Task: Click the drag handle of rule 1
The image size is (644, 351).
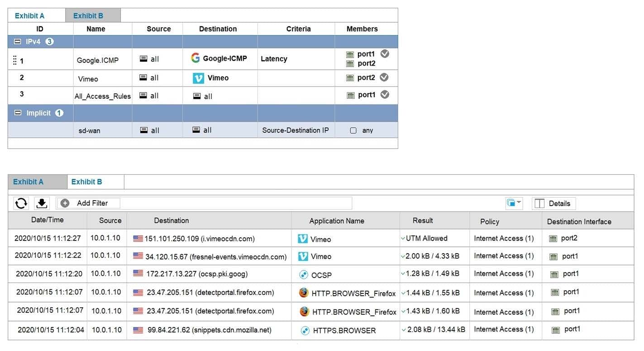Action: (x=14, y=60)
